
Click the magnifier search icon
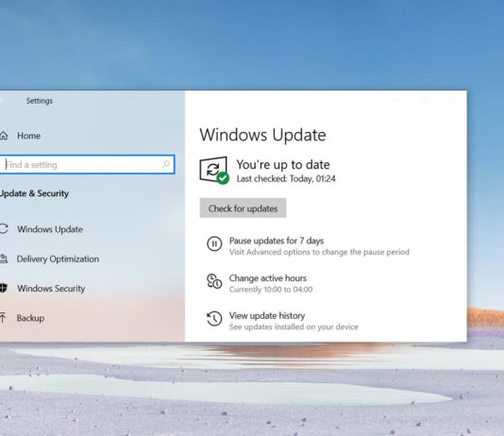(166, 164)
